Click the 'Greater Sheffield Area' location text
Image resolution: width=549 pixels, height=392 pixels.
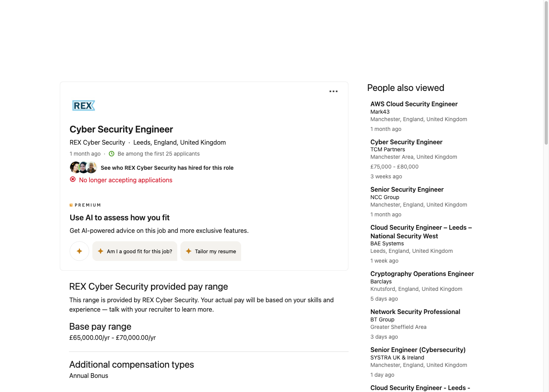pyautogui.click(x=398, y=327)
